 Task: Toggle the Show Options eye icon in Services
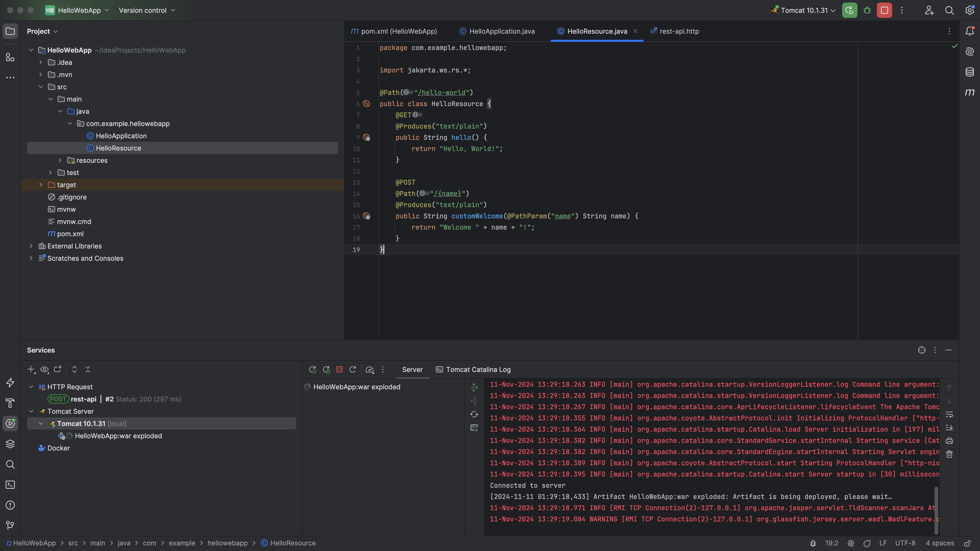44,369
